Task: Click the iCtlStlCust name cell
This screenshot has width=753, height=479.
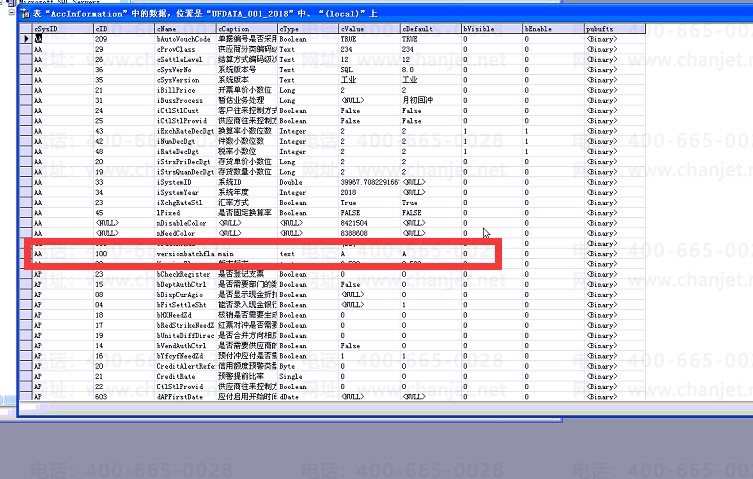Action: coord(186,111)
